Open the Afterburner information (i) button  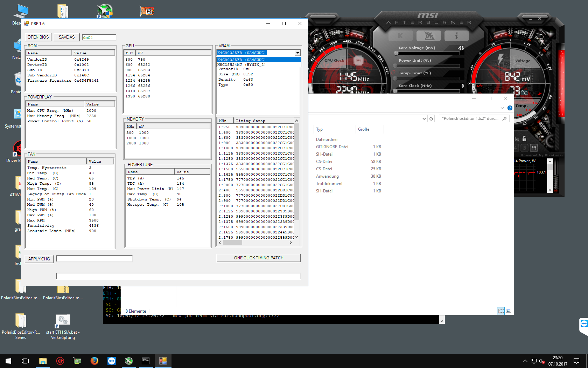pyautogui.click(x=456, y=36)
